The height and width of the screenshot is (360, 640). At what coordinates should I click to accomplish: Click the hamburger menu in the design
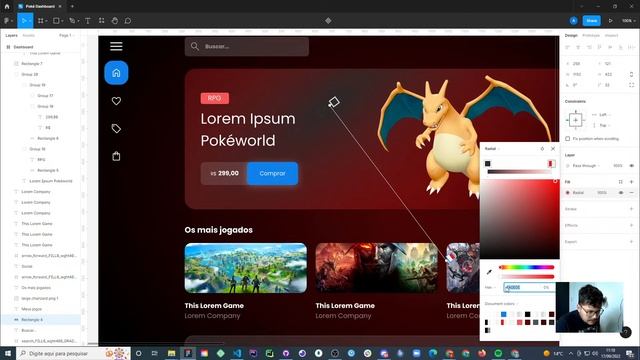[x=116, y=46]
